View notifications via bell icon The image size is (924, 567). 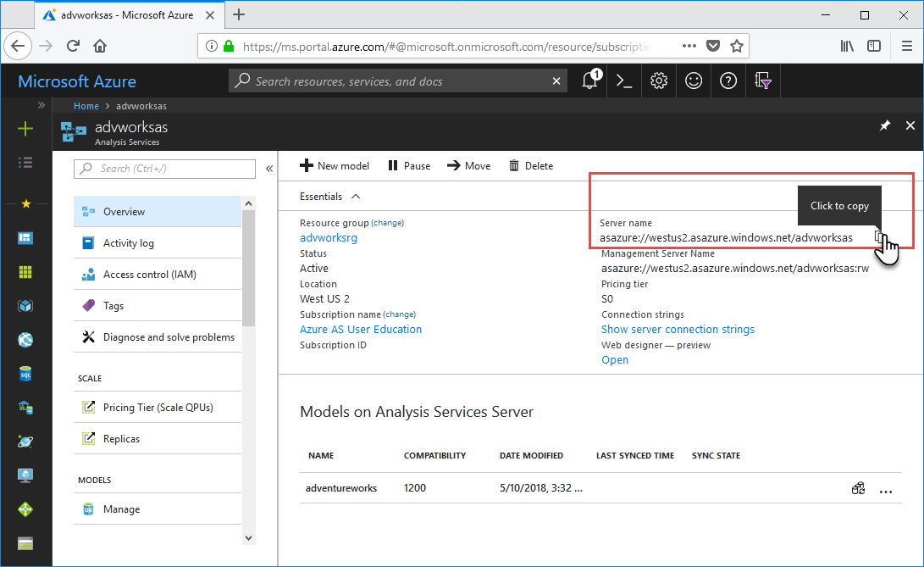coord(589,81)
